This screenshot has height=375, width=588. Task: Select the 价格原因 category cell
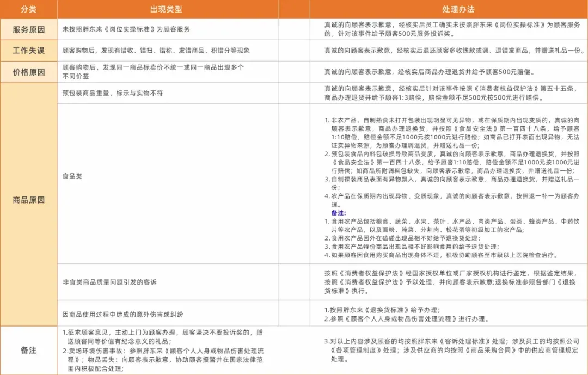tap(28, 72)
